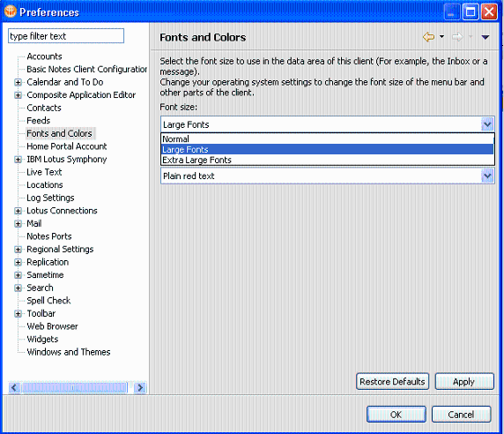Expand the Toolbar node
Image resolution: width=504 pixels, height=434 pixels.
tap(19, 314)
